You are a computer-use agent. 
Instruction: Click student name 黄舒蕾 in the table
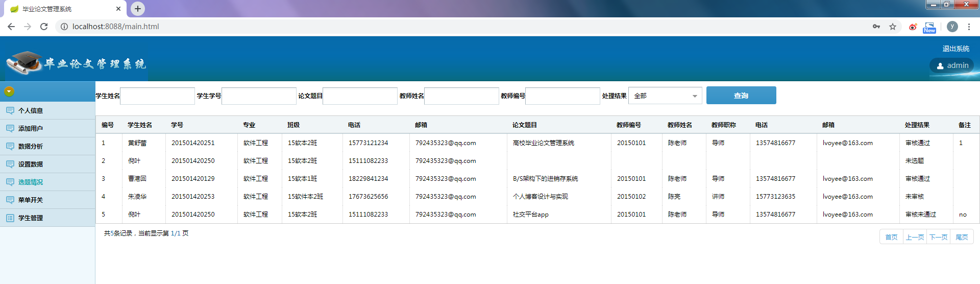[x=137, y=143]
